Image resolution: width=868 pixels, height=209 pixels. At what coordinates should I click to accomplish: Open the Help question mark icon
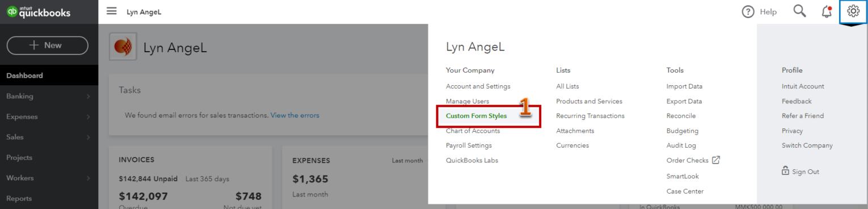[x=748, y=12]
